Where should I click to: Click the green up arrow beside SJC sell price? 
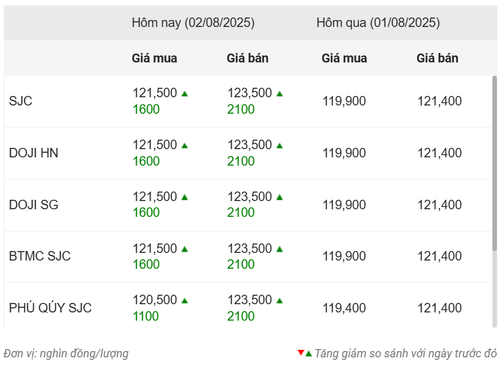click(x=279, y=94)
